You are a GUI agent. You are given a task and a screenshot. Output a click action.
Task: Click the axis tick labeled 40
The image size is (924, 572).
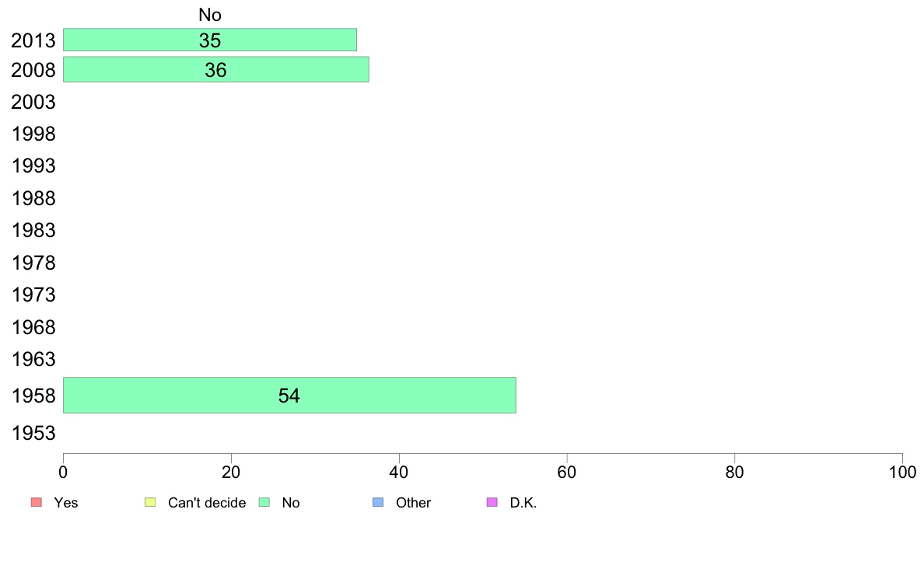click(x=399, y=472)
